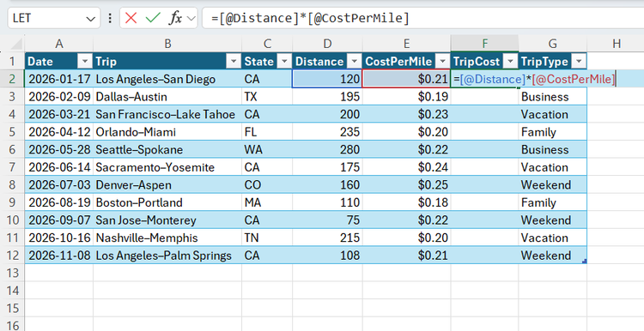Click the distance cell 120

click(327, 79)
